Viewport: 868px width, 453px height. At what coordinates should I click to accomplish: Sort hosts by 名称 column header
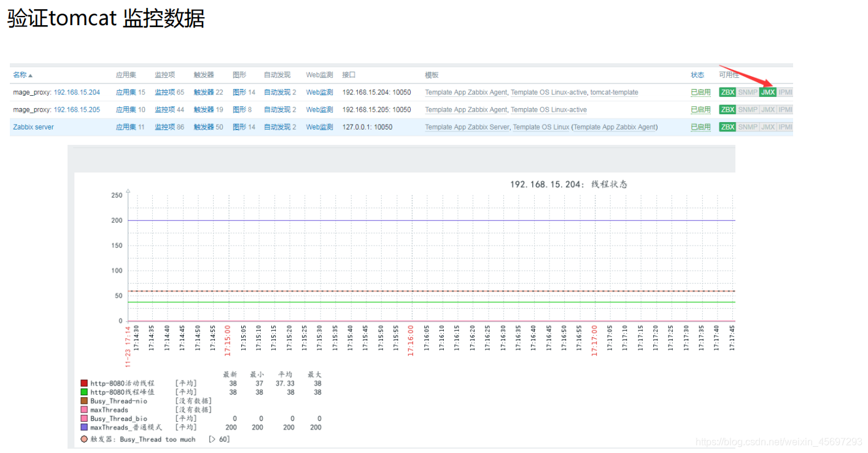click(x=23, y=75)
